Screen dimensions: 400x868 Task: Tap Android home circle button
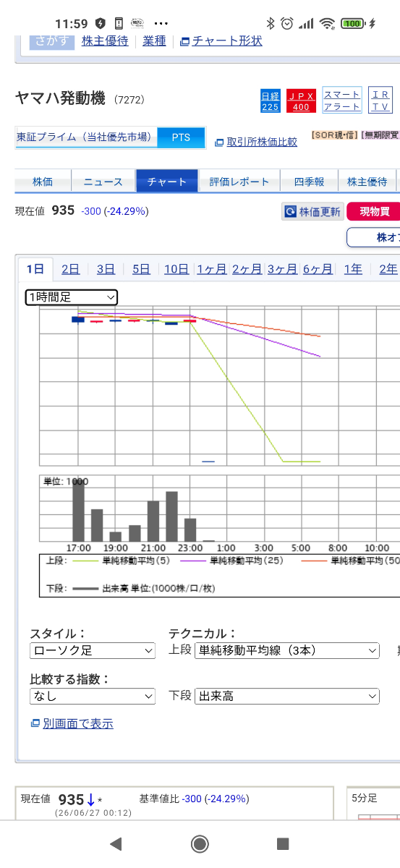click(x=200, y=843)
